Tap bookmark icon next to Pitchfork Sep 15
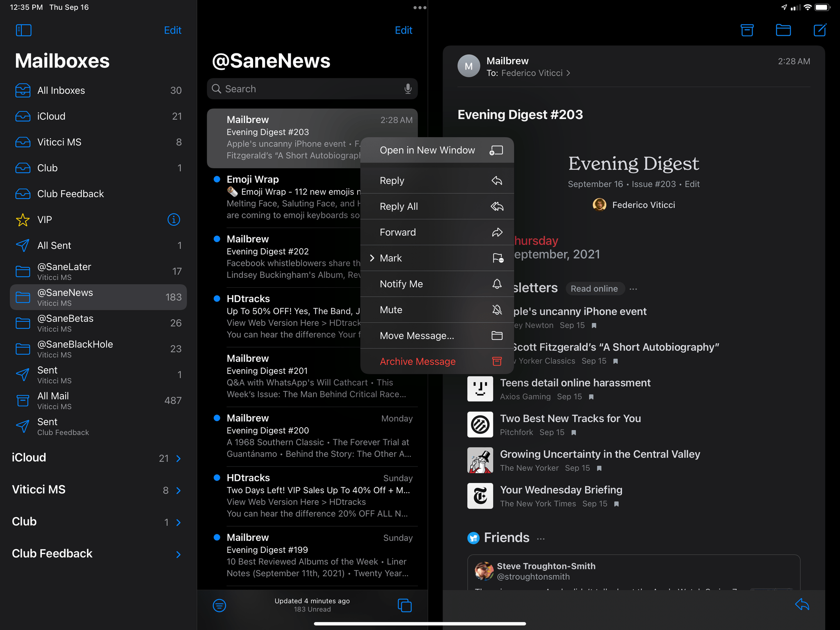840x630 pixels. (x=574, y=433)
